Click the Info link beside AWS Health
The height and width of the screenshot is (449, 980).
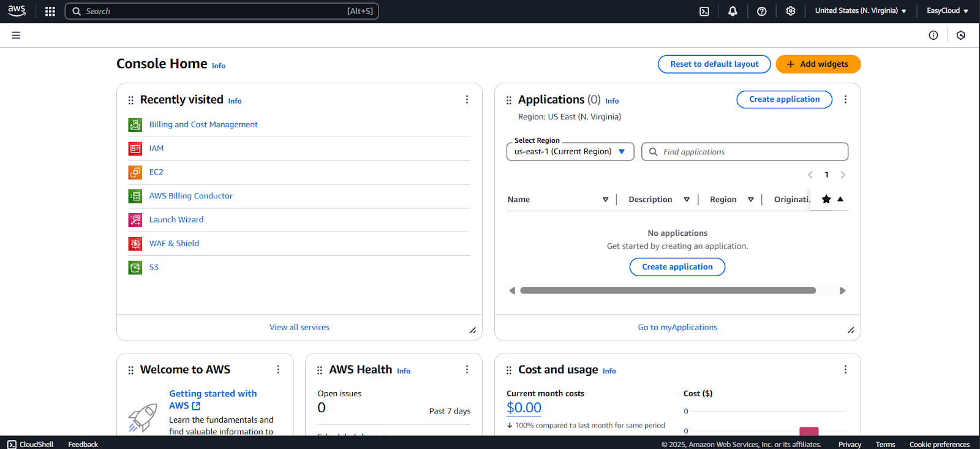(x=404, y=371)
